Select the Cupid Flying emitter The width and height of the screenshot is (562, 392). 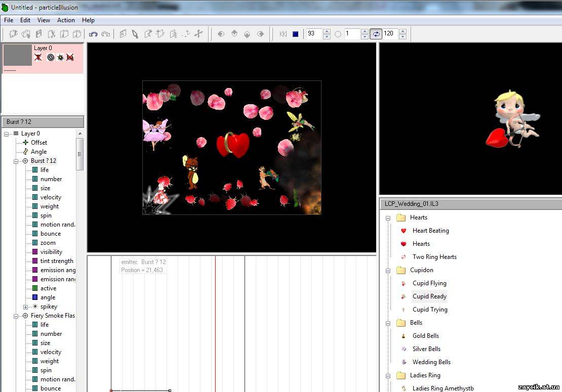[429, 283]
